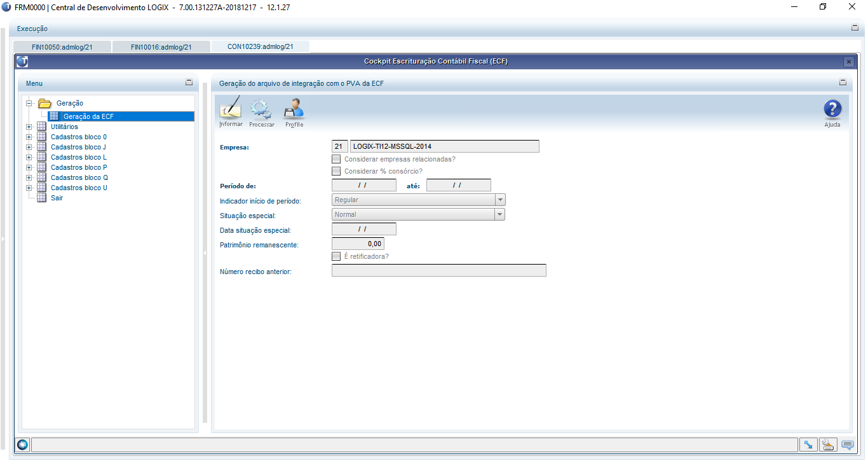Minimize the Geração do arquivo panel
The width and height of the screenshot is (868, 463).
(x=843, y=82)
